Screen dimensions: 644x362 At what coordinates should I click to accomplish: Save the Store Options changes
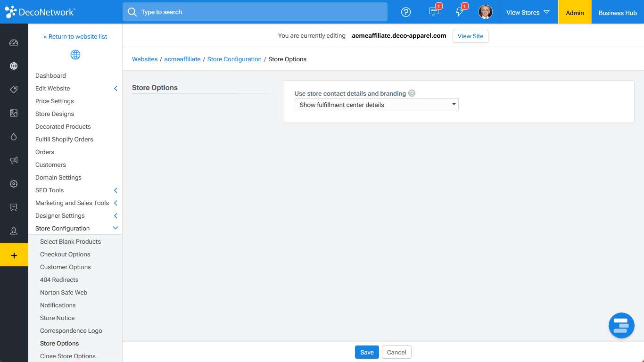tap(367, 352)
